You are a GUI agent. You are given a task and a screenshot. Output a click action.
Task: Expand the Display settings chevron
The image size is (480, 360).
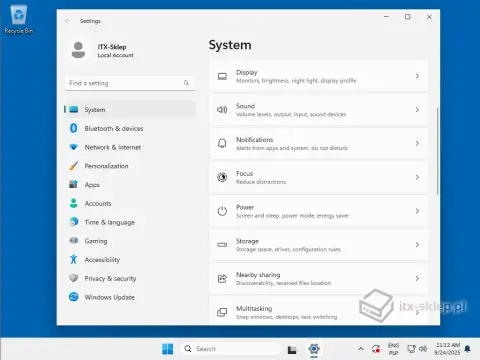click(417, 76)
